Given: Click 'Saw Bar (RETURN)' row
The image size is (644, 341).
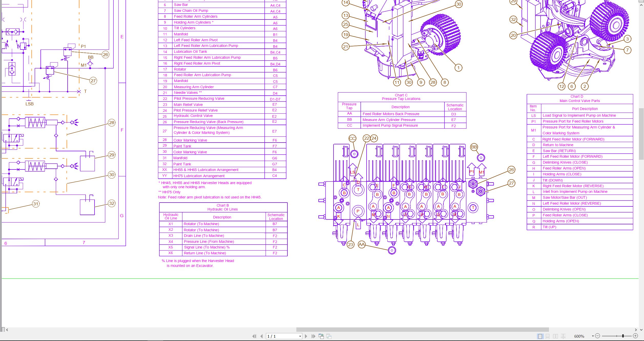Looking at the screenshot, I should pos(580,151).
